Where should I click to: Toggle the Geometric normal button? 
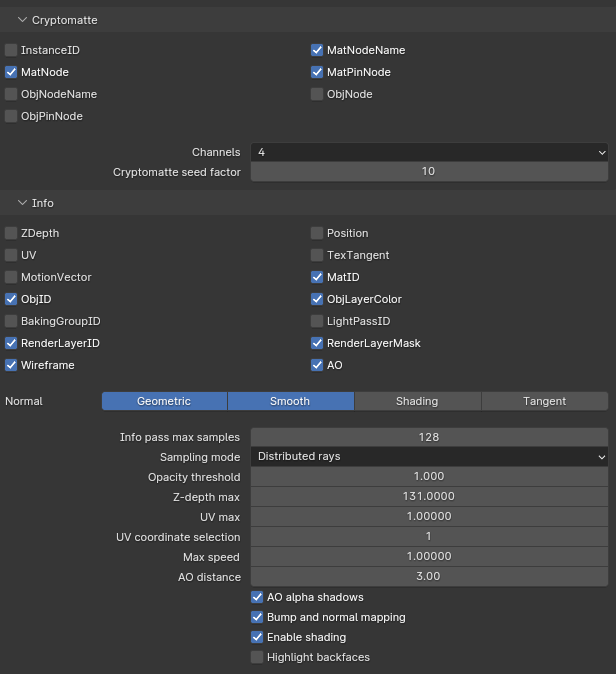(164, 401)
